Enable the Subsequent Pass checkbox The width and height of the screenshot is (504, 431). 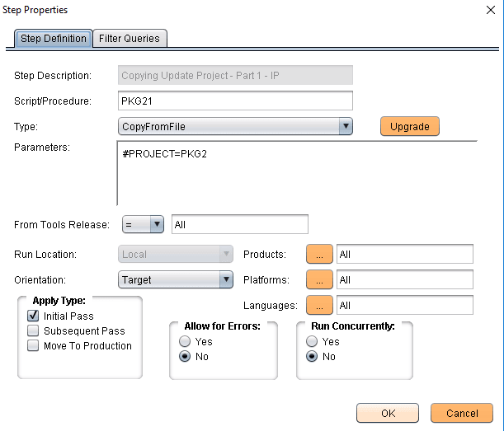pyautogui.click(x=33, y=330)
